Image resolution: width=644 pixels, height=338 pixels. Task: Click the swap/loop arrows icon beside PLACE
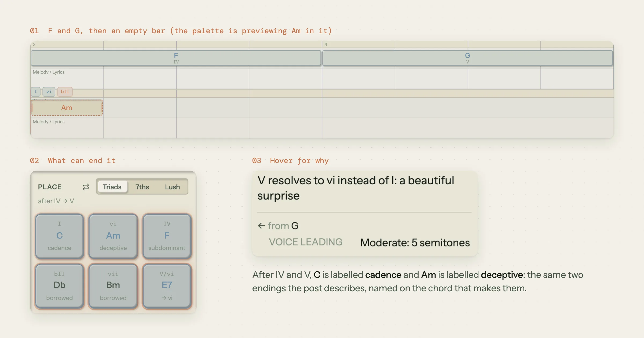point(86,187)
